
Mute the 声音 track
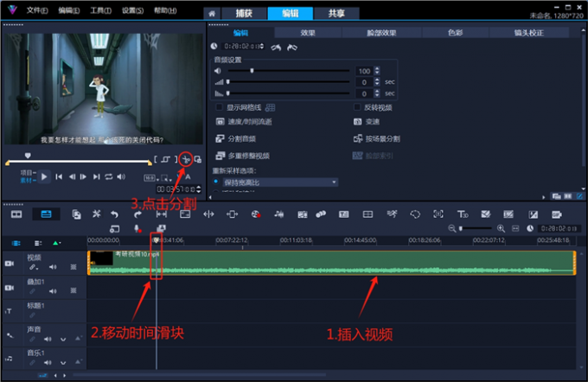pos(48,340)
